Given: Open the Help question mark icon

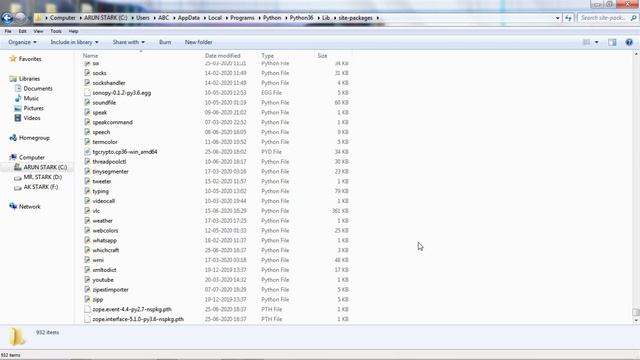Looking at the screenshot, I should [x=629, y=42].
